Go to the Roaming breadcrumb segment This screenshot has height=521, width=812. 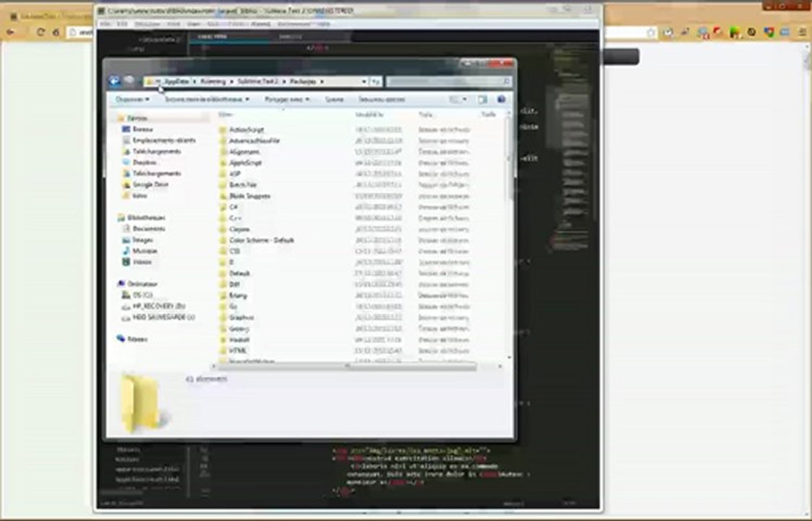213,81
